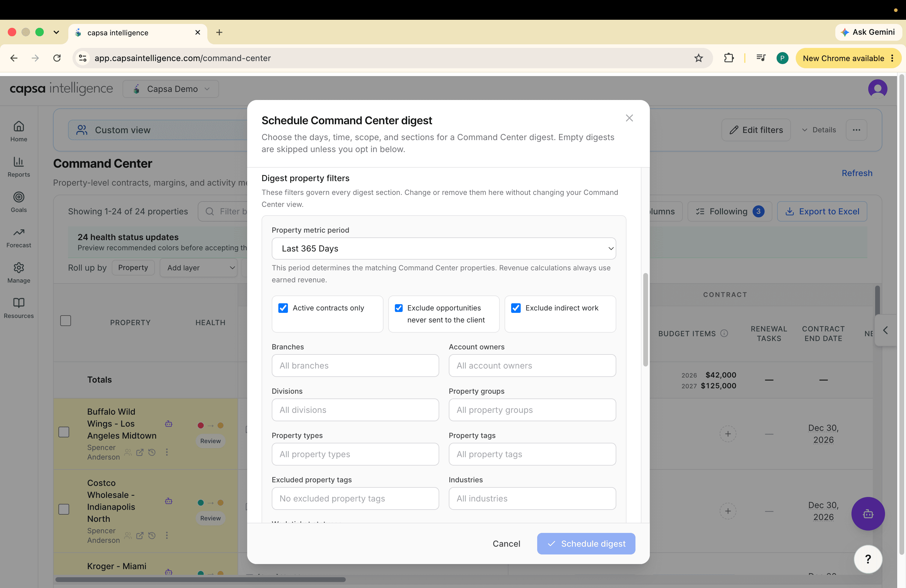Reload the page
Screen dimensions: 906x588
(57, 58)
